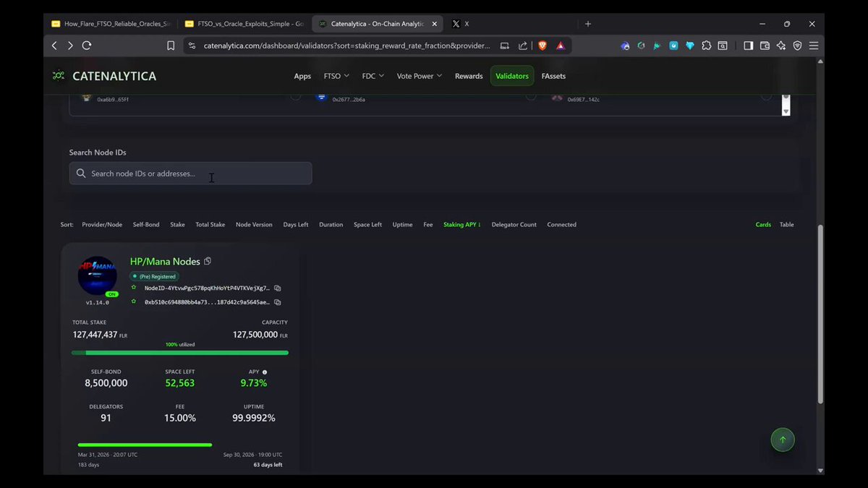The image size is (868, 488).
Task: Open the Apps nav item
Action: coord(302,76)
